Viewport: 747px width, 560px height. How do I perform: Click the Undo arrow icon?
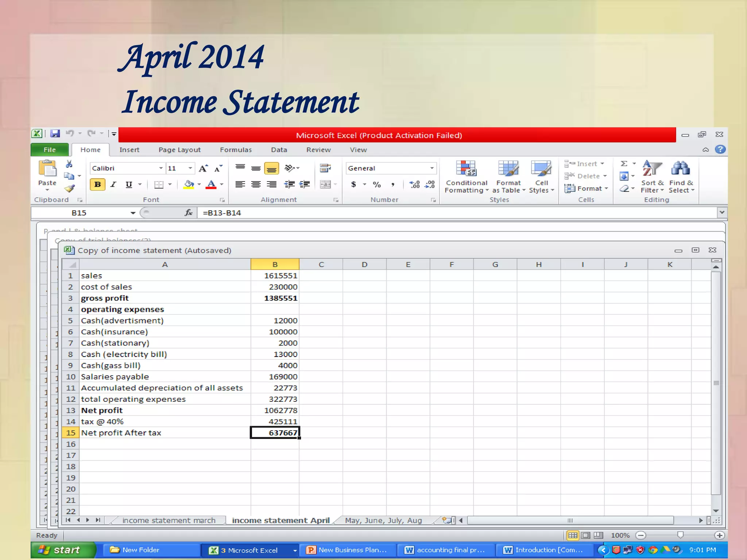click(70, 133)
